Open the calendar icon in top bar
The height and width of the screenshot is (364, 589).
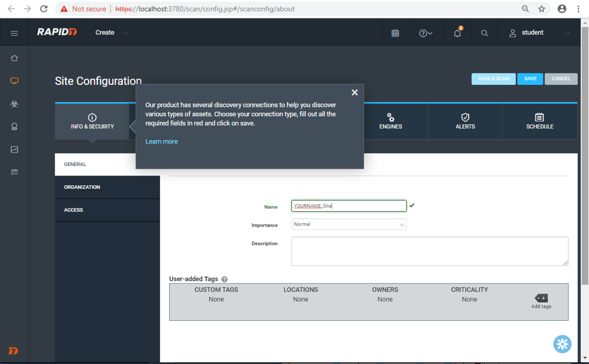[395, 33]
